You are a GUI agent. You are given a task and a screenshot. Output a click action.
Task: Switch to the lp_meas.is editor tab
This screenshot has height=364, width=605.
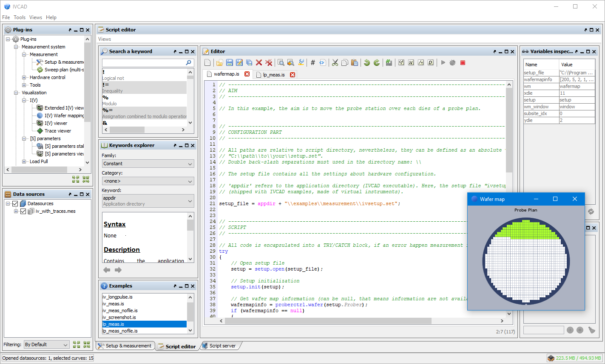tap(274, 74)
